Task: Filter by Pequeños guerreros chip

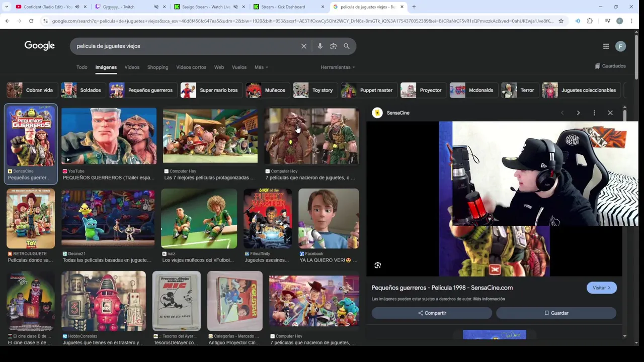Action: point(143,90)
